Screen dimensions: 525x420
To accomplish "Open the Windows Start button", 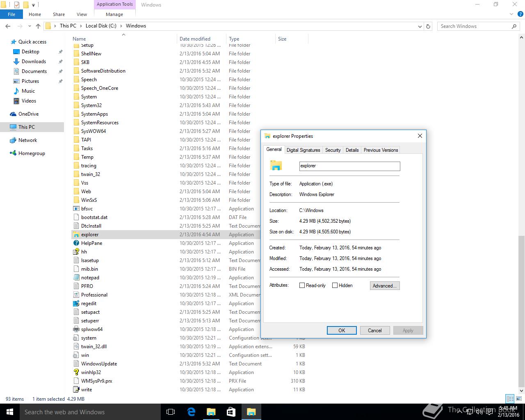I will [x=10, y=412].
